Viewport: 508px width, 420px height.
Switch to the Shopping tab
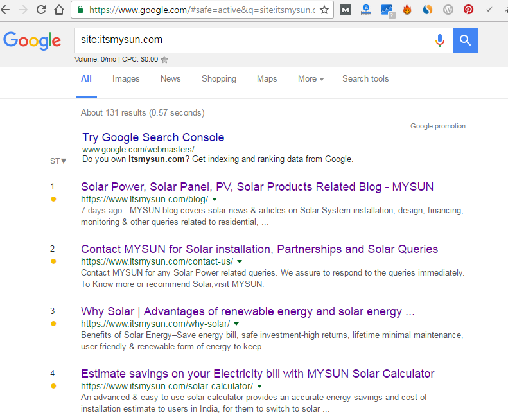coord(219,79)
